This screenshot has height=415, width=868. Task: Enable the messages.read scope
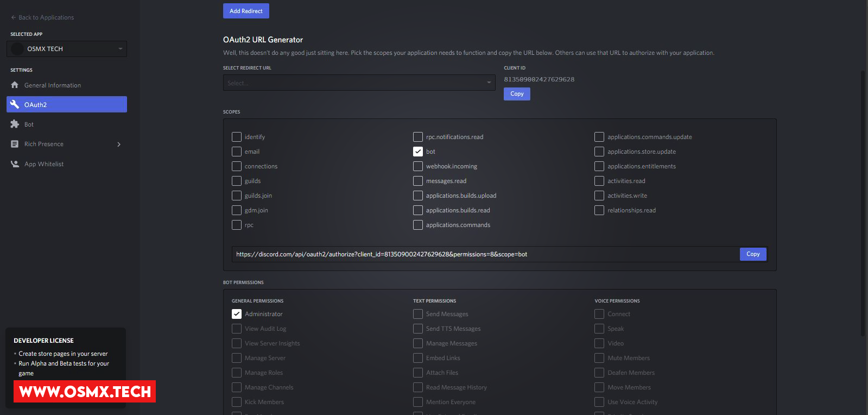click(x=418, y=181)
